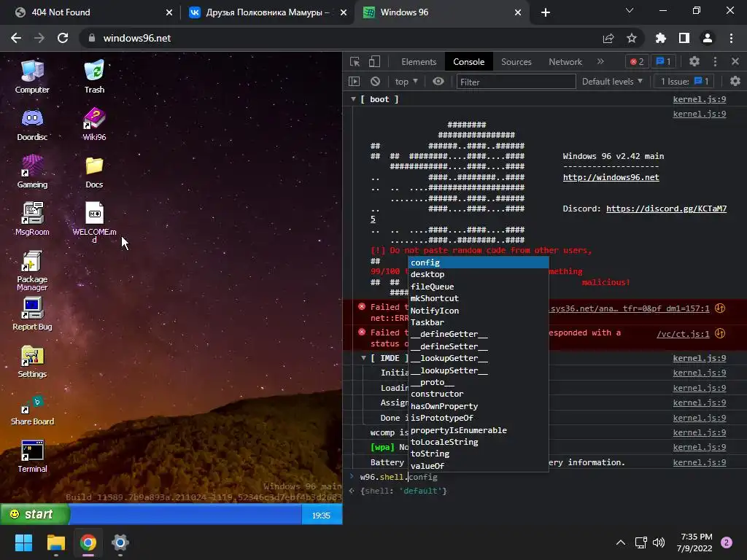Toggle the device toolbar icon
The image size is (747, 560).
[x=375, y=61]
